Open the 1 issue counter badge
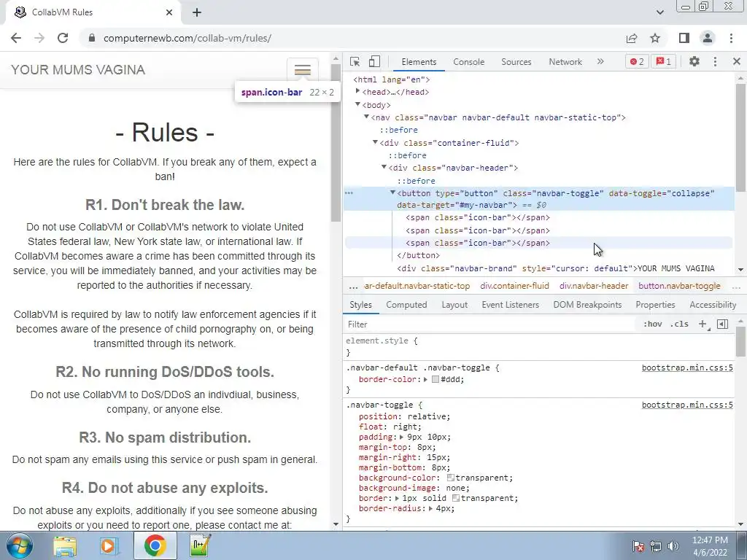The image size is (747, 560). pos(664,61)
